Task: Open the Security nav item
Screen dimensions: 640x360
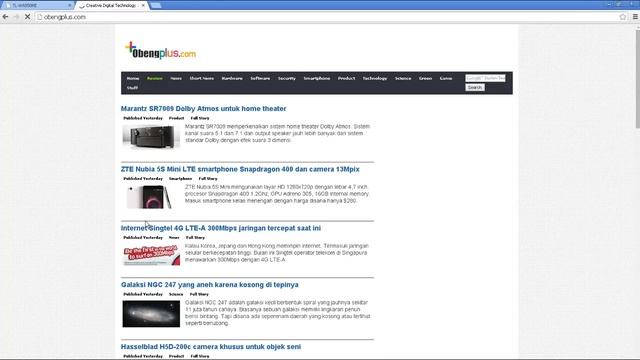Action: click(287, 78)
